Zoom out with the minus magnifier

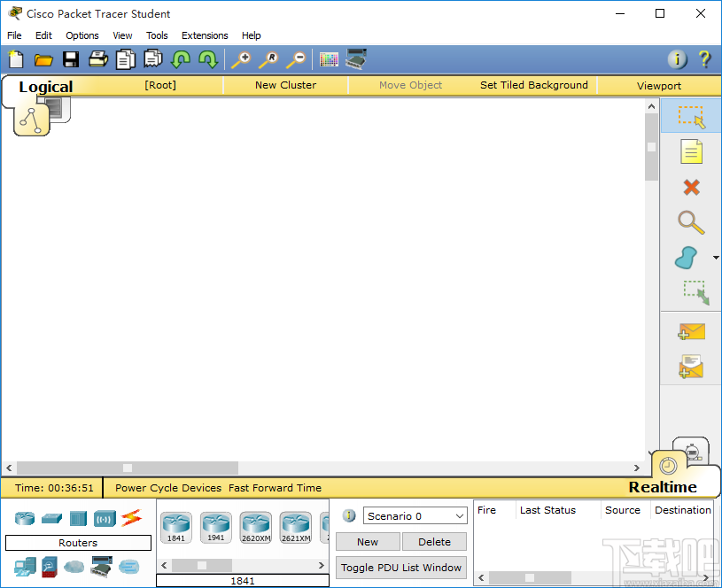(296, 60)
